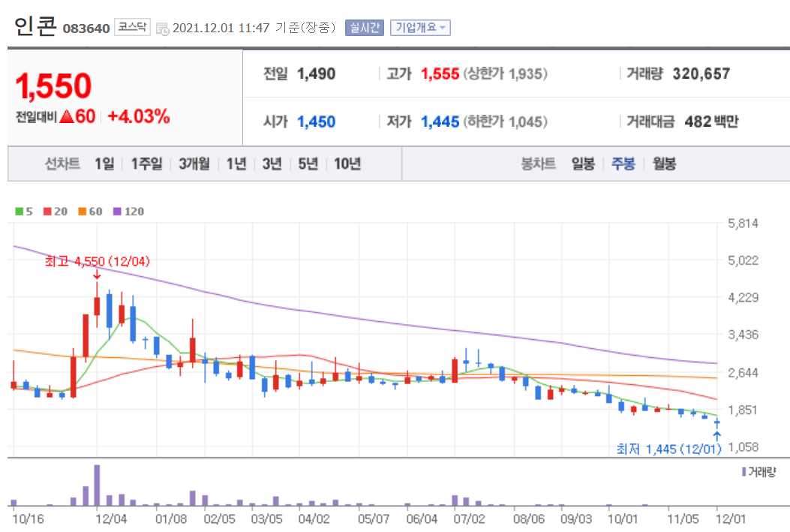Select the 1년 period tab
Viewport: 790px width, 532px height.
coord(236,164)
